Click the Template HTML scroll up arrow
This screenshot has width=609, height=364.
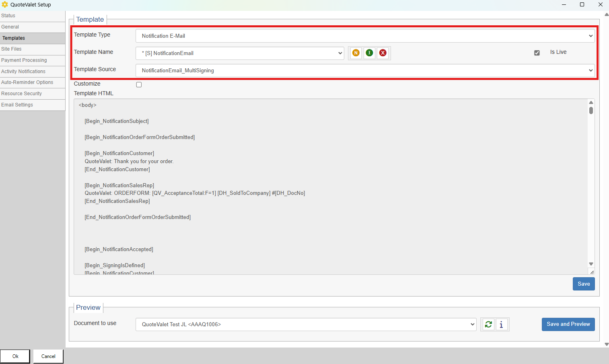coord(591,102)
